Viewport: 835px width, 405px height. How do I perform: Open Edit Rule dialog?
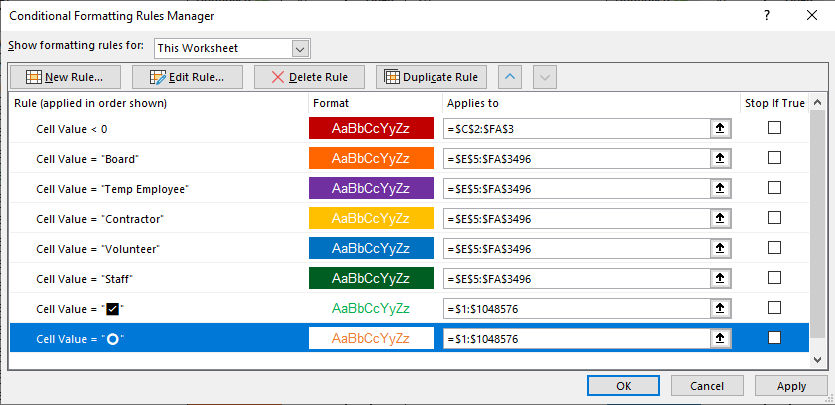point(185,77)
